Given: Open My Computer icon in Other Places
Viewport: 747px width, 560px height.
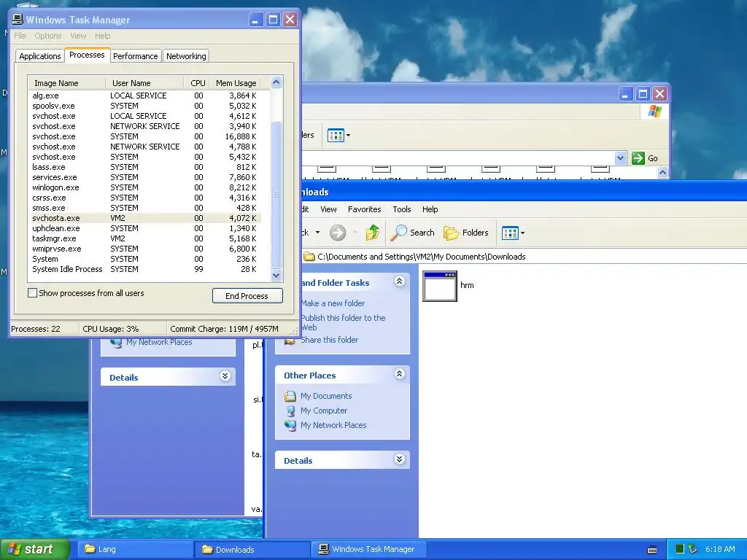Looking at the screenshot, I should pyautogui.click(x=290, y=411).
